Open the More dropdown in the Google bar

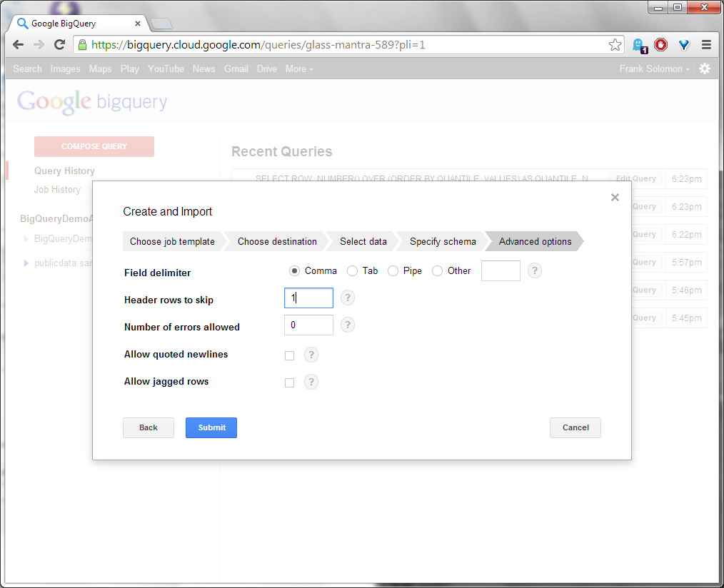[x=299, y=69]
